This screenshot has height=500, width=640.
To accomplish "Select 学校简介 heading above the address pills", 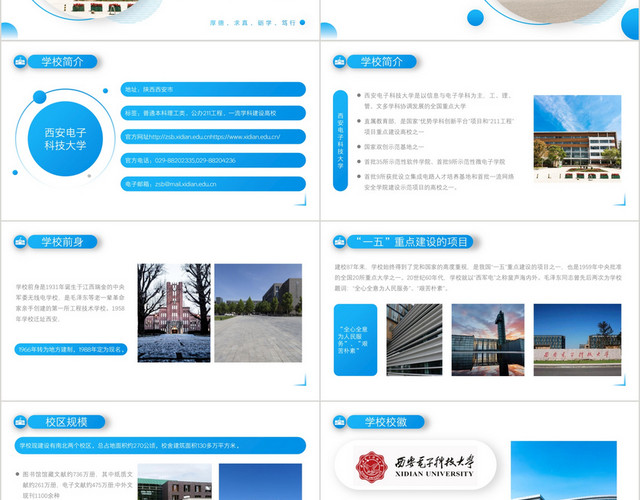I will (x=63, y=62).
